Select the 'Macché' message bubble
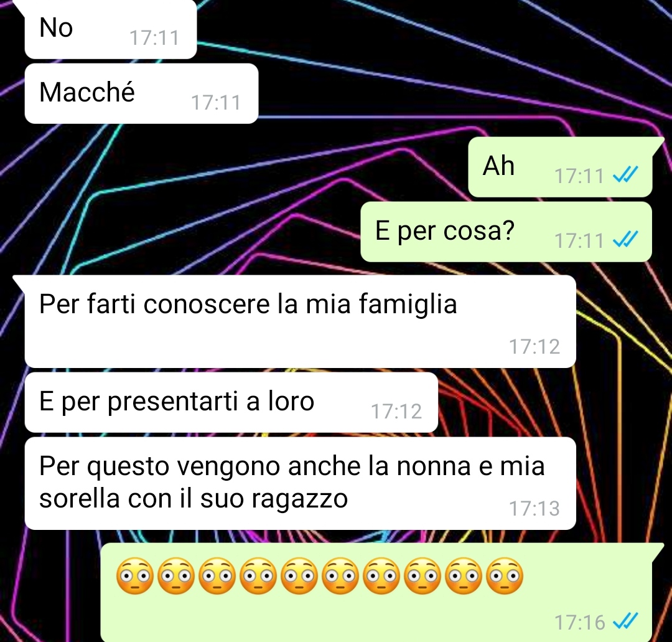This screenshot has height=642, width=672. click(x=141, y=93)
